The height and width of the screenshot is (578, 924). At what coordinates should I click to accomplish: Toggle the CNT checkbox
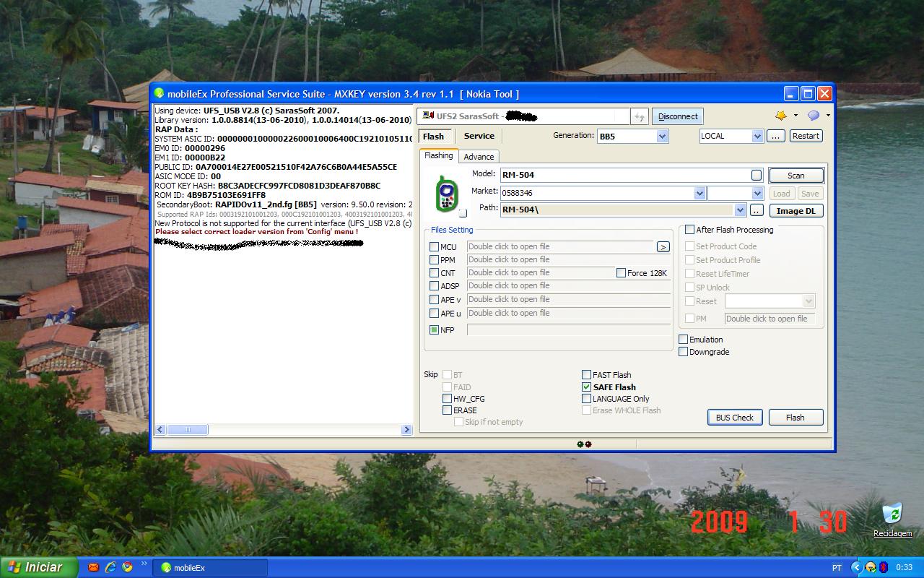(x=434, y=273)
